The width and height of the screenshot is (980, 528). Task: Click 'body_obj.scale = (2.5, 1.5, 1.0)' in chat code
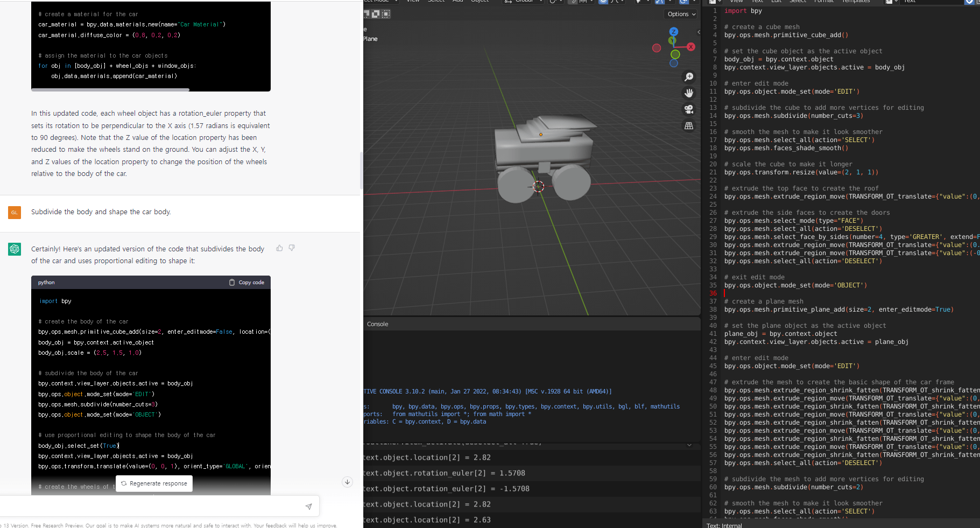click(90, 353)
